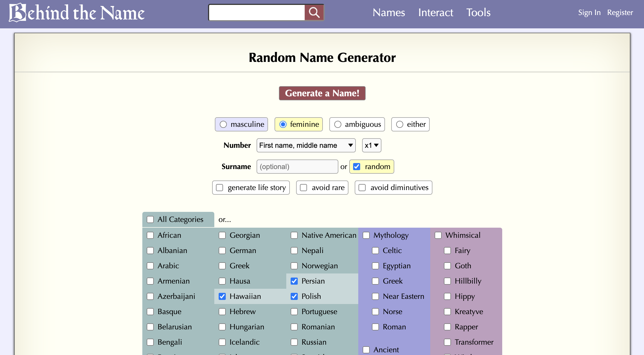This screenshot has height=355, width=644.
Task: Click the optional Surname text field
Action: pyautogui.click(x=297, y=167)
